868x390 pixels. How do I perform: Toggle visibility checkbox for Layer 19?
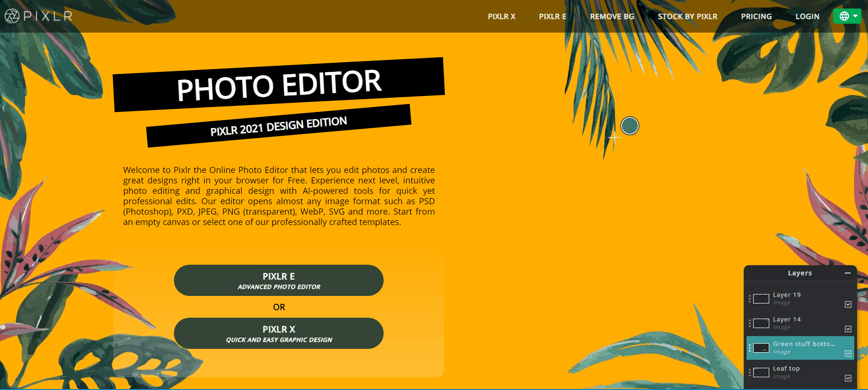point(848,304)
